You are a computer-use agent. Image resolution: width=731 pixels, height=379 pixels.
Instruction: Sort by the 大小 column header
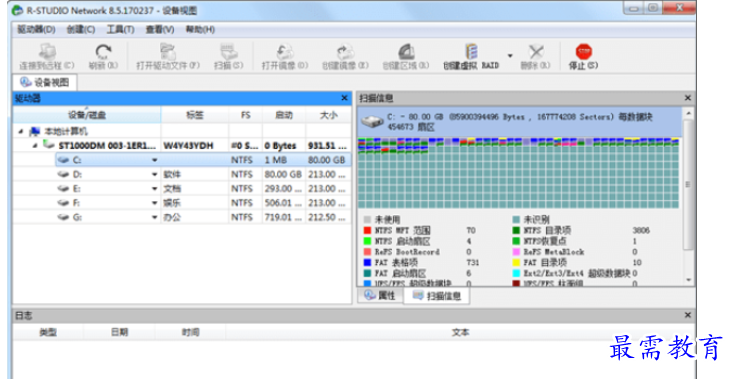pyautogui.click(x=328, y=115)
